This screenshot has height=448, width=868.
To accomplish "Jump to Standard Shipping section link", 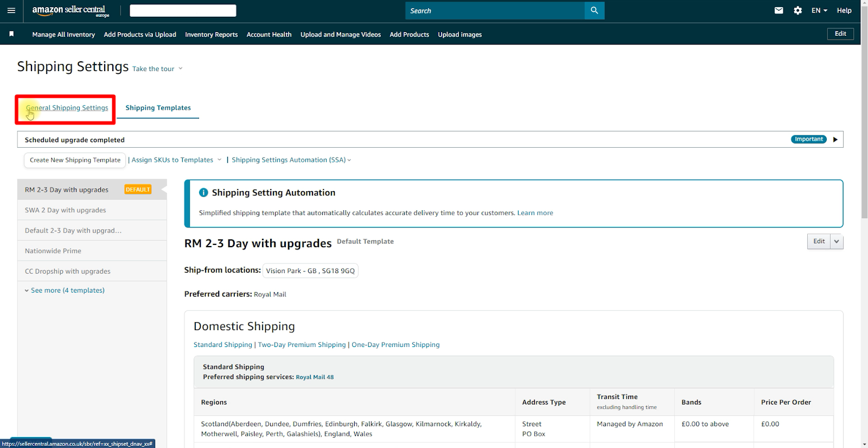I will tap(223, 345).
